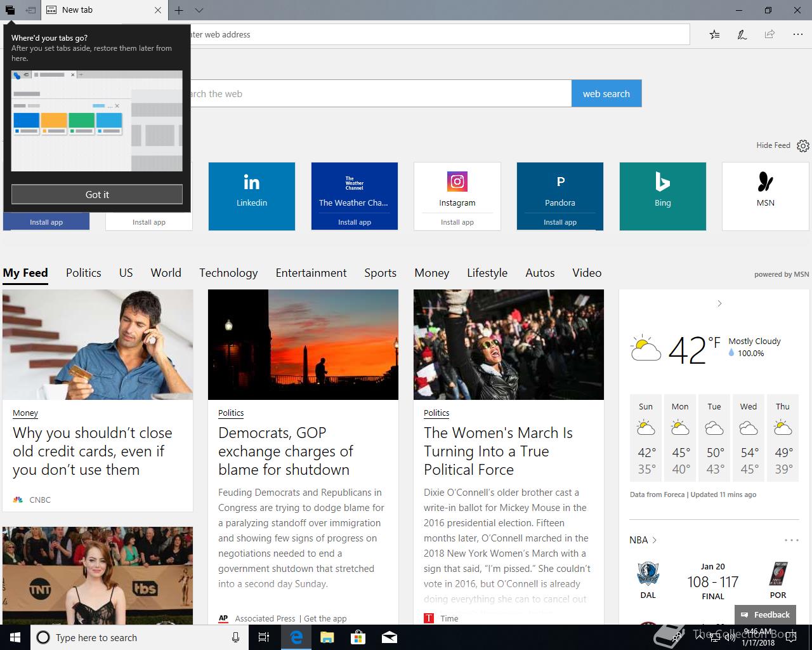Open the MSN tile
Image resolution: width=812 pixels, height=650 pixels.
(x=766, y=196)
